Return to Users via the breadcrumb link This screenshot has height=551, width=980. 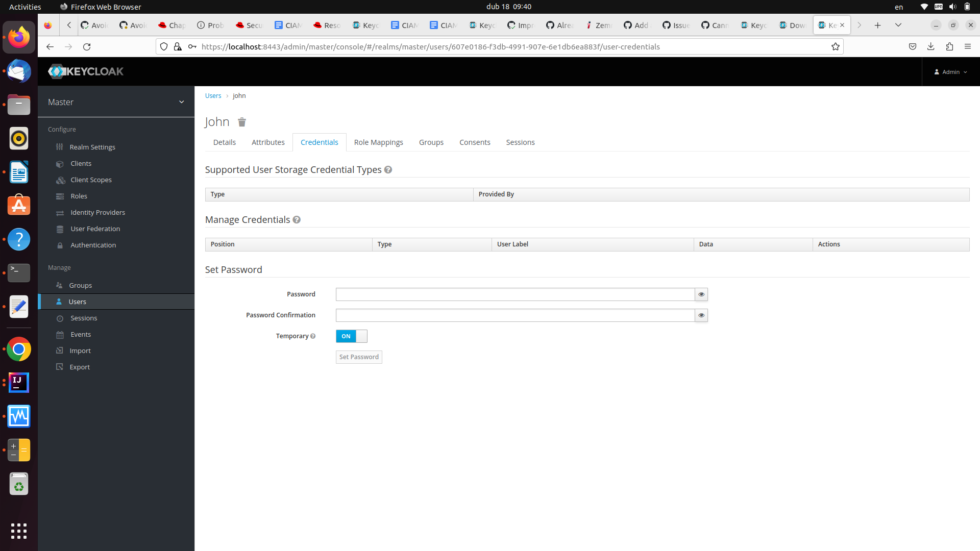pyautogui.click(x=213, y=95)
